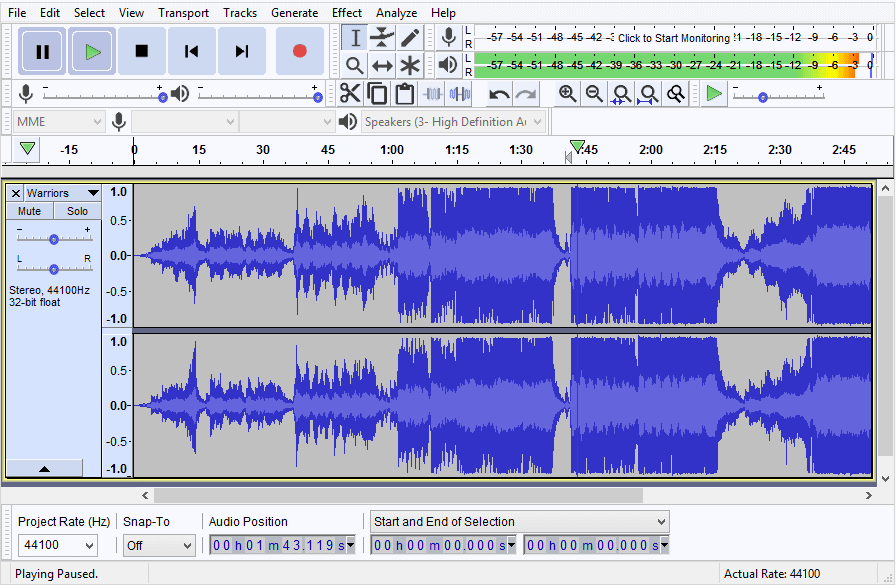Viewport: 896px width, 585px height.
Task: Click the Warriors track gain slider
Action: [x=54, y=239]
